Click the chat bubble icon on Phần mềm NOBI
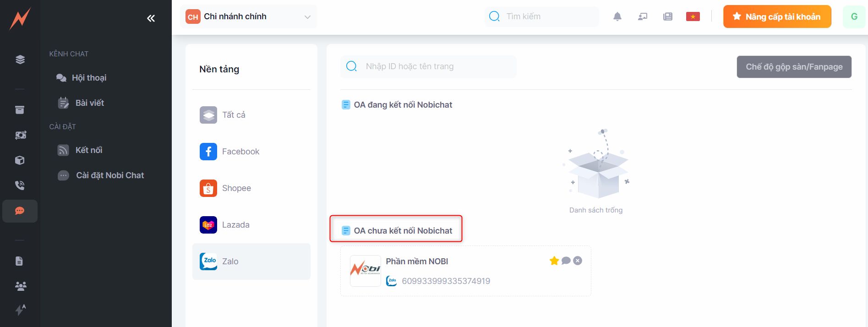 pos(566,261)
